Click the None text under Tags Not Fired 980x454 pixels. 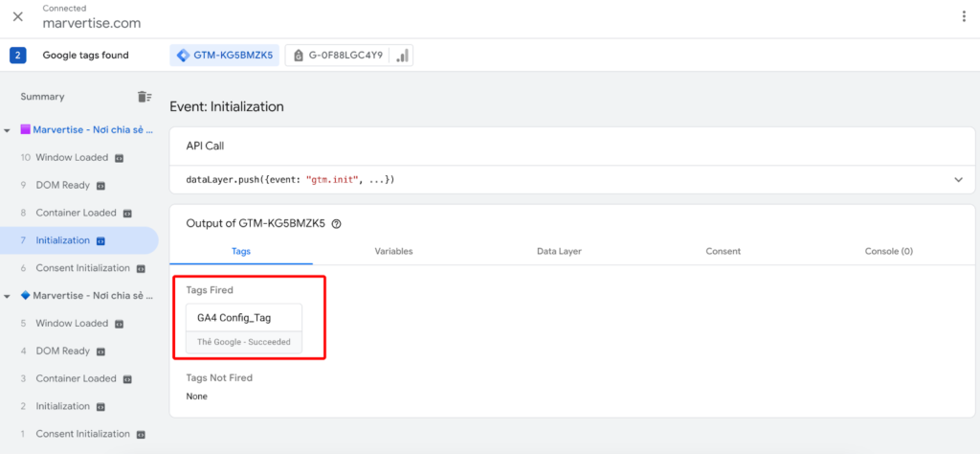click(x=197, y=397)
